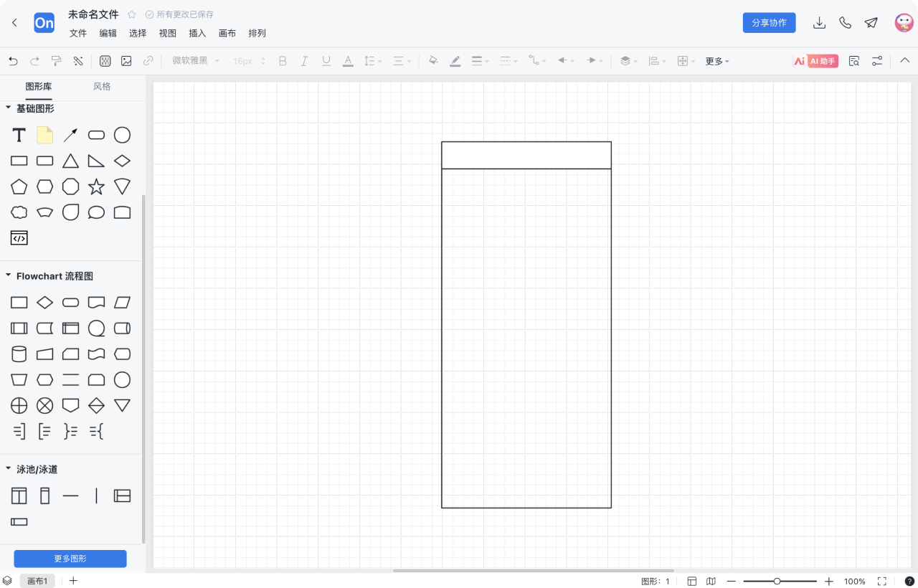Select the Text shape in 基础图形
Screen dimensions: 918x588
tap(19, 135)
